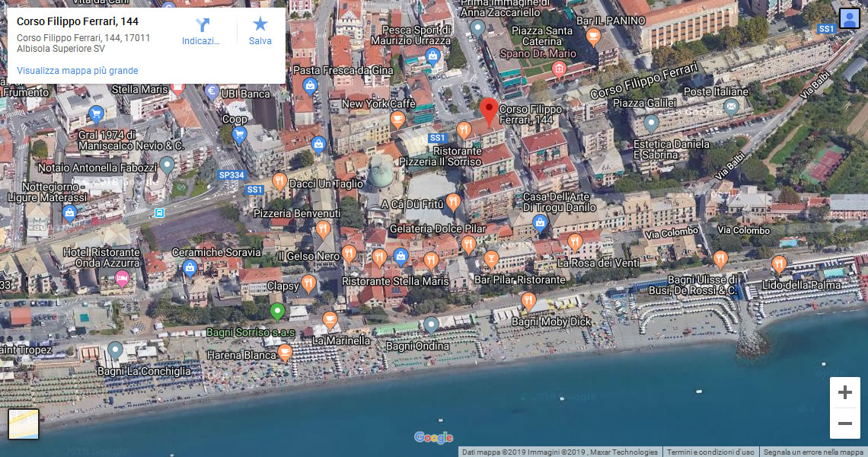Select A Cà Dü Fritû restaurant marker
Image resolution: width=868 pixels, height=457 pixels.
point(453,203)
